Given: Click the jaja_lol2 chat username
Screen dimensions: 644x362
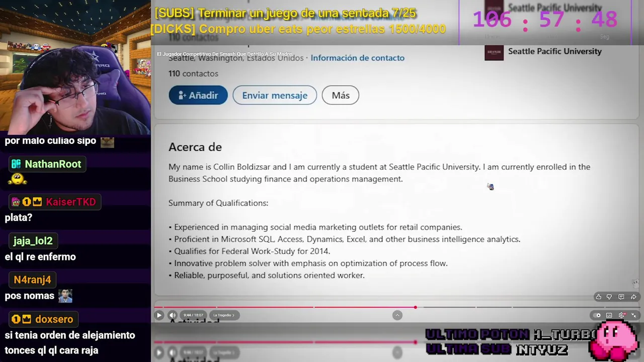Looking at the screenshot, I should 33,241.
